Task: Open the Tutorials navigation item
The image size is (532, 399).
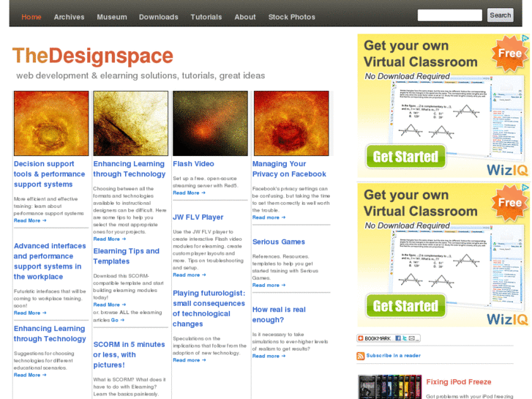Action: pos(206,17)
